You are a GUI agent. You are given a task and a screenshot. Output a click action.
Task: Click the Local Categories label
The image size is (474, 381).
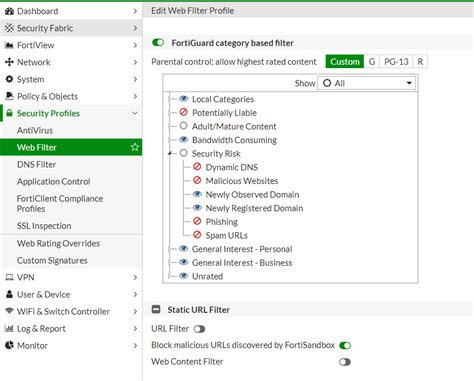[x=223, y=99]
